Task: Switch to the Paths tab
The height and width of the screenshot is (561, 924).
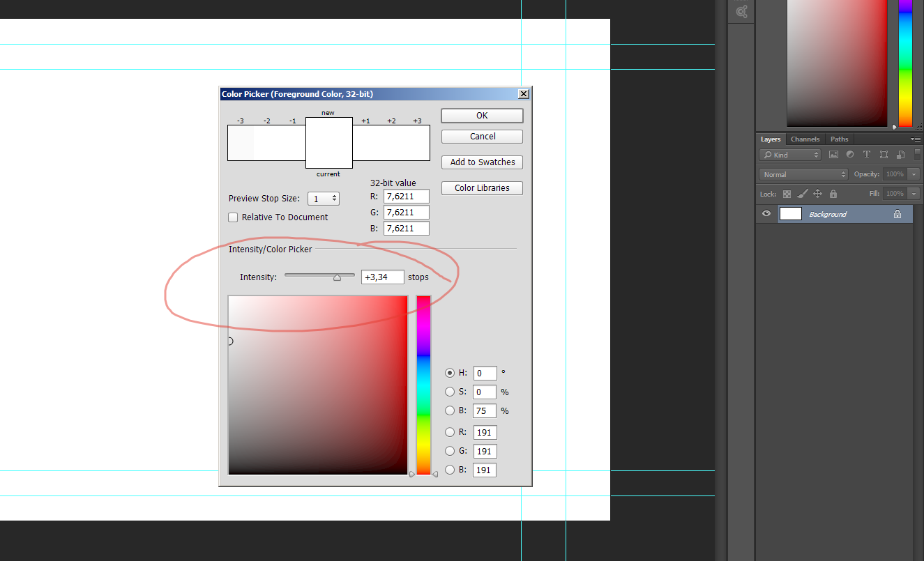Action: tap(840, 139)
